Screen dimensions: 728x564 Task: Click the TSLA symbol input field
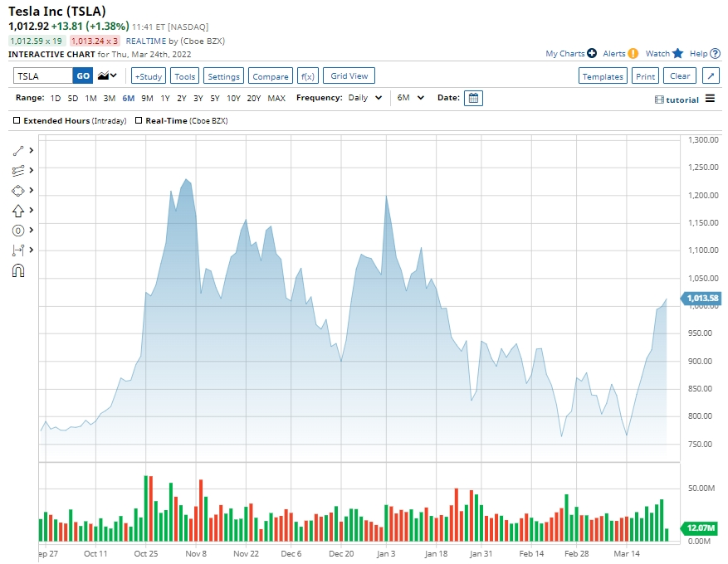click(43, 76)
